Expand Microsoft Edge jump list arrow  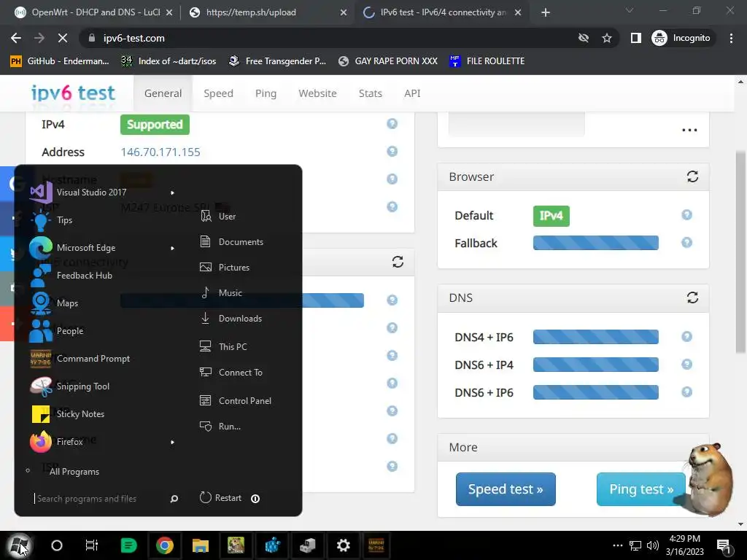point(172,248)
